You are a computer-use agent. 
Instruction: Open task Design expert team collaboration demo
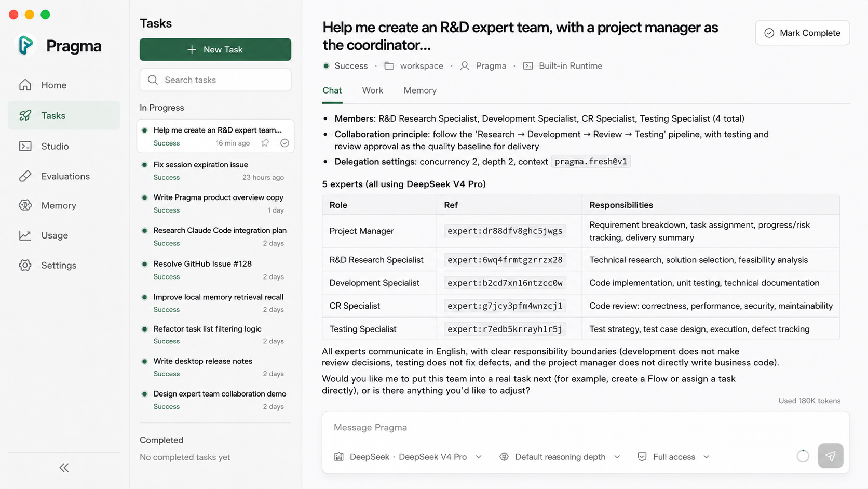pos(215,400)
